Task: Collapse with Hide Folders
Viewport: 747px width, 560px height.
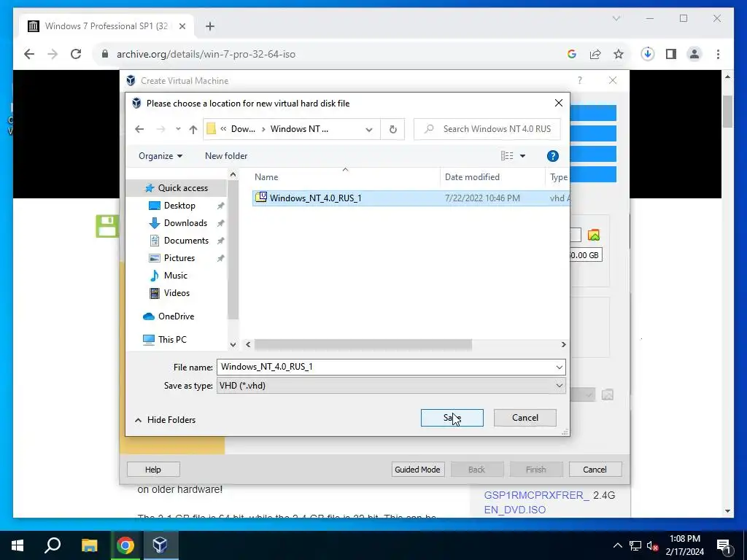Action: pos(166,420)
